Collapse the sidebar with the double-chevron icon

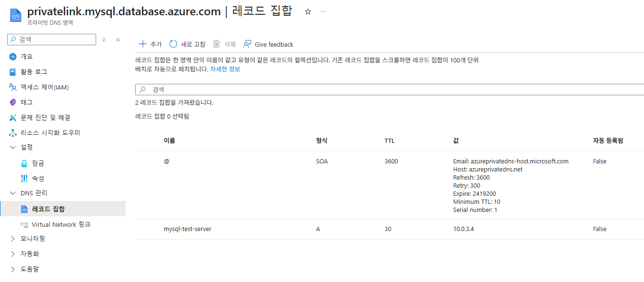(118, 40)
